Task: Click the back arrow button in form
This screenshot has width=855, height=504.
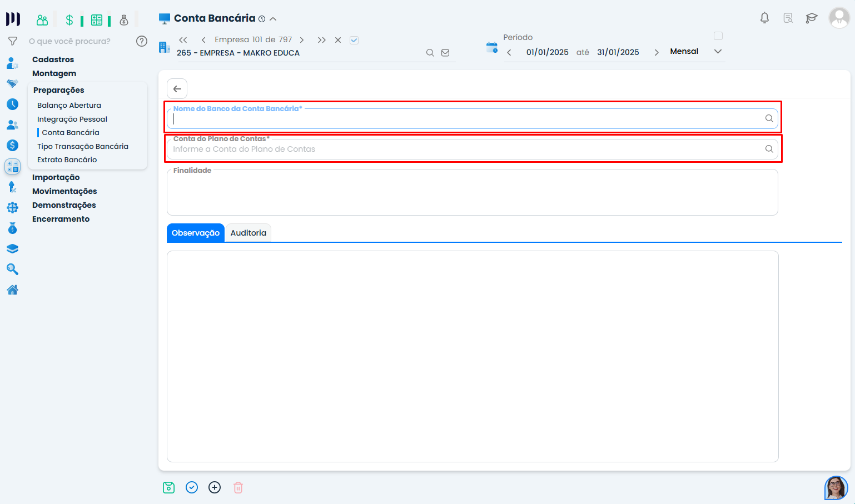Action: [177, 89]
